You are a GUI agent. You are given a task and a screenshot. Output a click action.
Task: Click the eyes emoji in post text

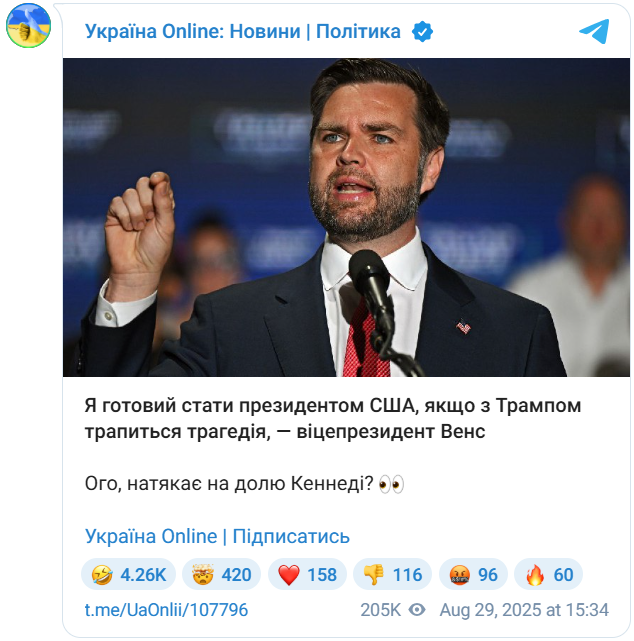391,485
